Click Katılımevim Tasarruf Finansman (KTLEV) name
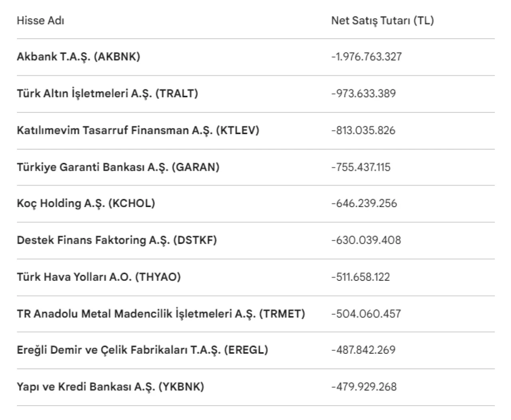This screenshot has height=420, width=511. (x=138, y=130)
